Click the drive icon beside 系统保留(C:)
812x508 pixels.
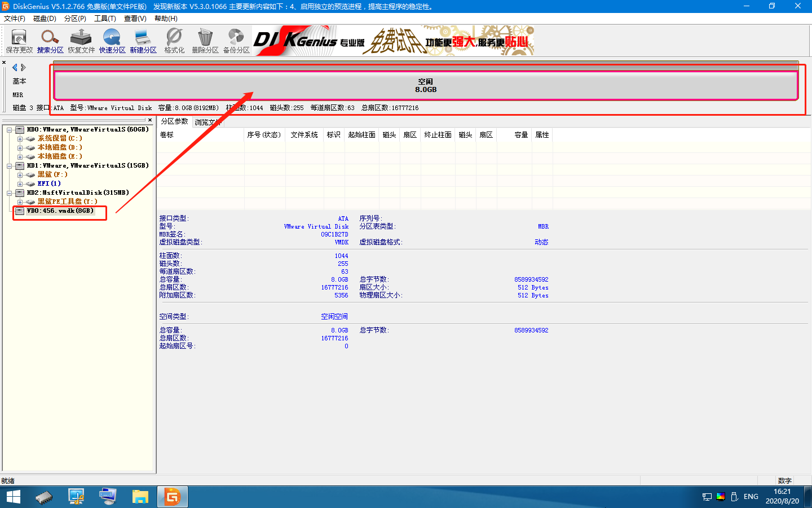pyautogui.click(x=30, y=139)
